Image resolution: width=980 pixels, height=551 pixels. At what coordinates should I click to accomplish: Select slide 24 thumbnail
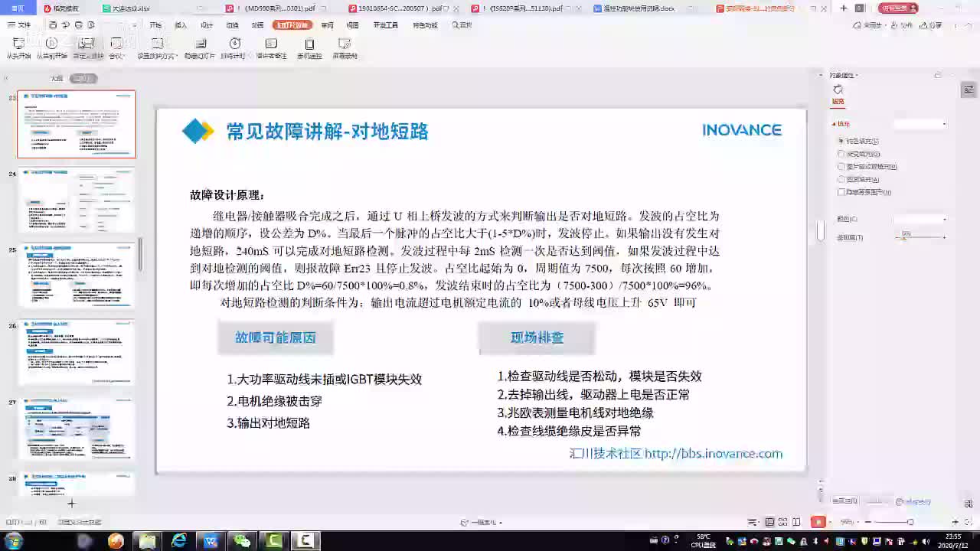[77, 201]
